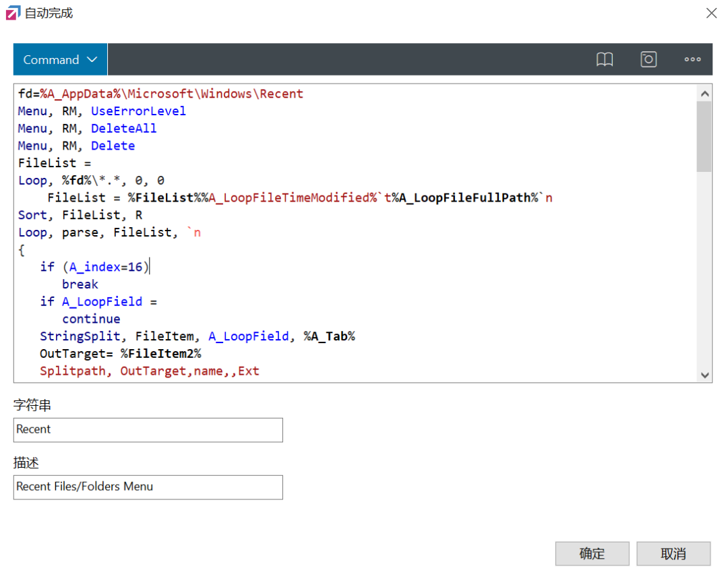Viewport: 728px width, 579px height.
Task: Click the line starting with fd=%A_AppData%
Action: (160, 94)
